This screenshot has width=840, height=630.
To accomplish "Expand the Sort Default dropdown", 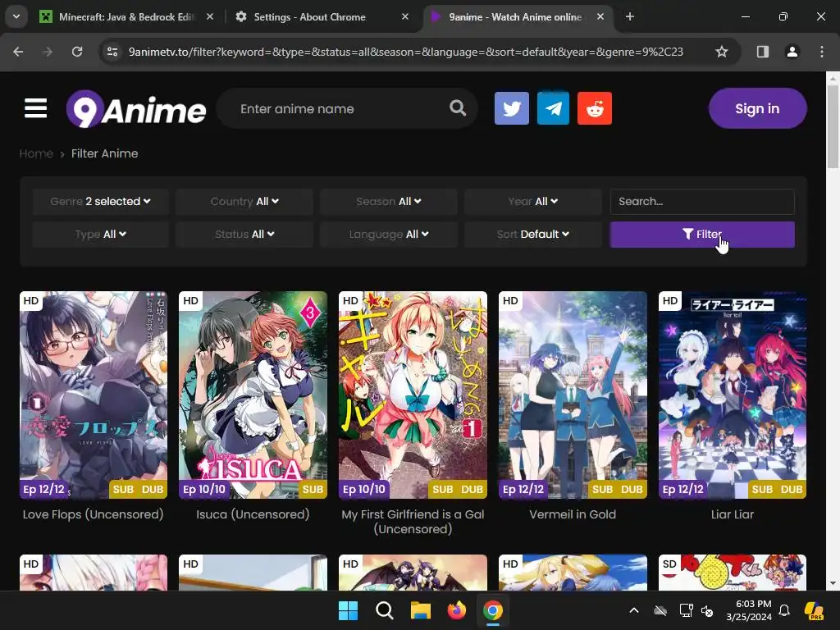I will 532,234.
